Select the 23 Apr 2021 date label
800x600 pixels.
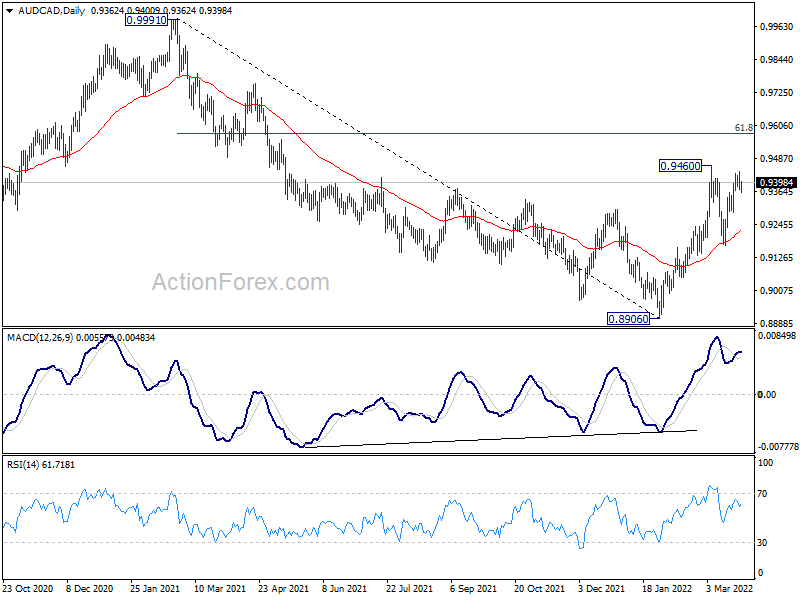coord(284,589)
